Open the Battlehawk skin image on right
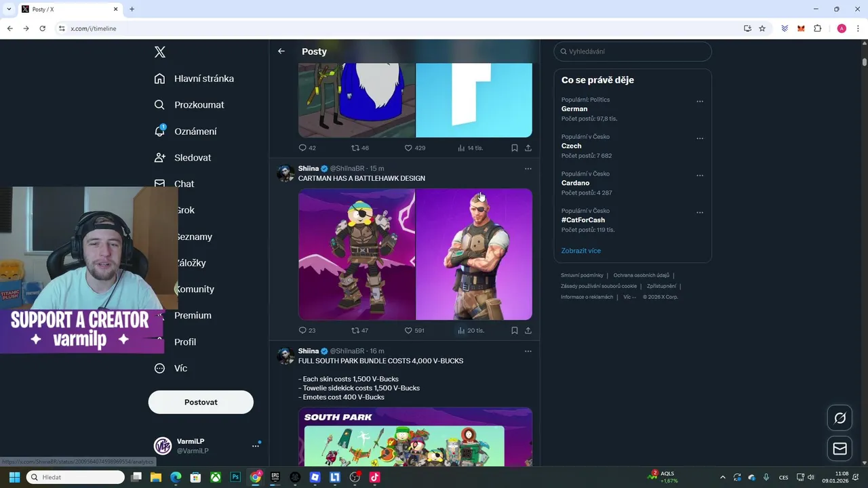This screenshot has height=488, width=868. pyautogui.click(x=474, y=254)
